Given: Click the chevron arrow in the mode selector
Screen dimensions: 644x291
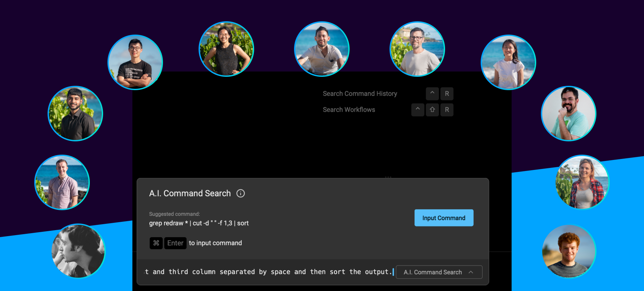Looking at the screenshot, I should [471, 272].
